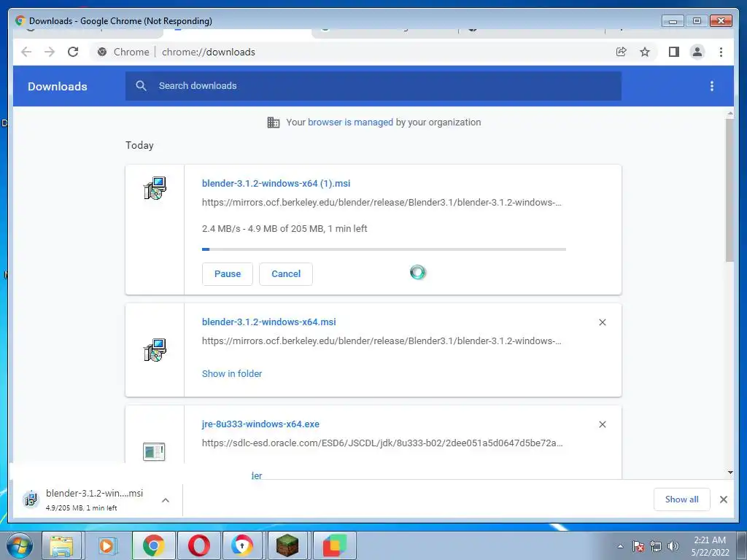
Task: Click the page vertical scrollbar thumb
Action: click(x=729, y=190)
